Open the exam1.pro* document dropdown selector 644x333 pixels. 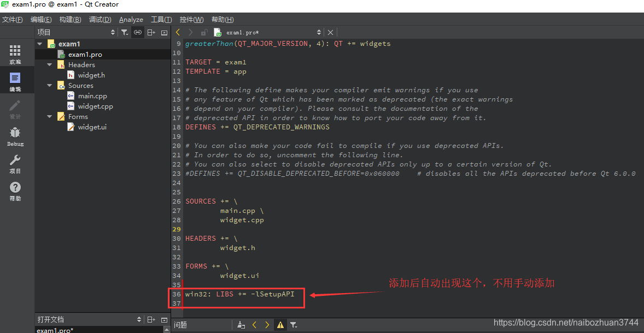click(319, 32)
